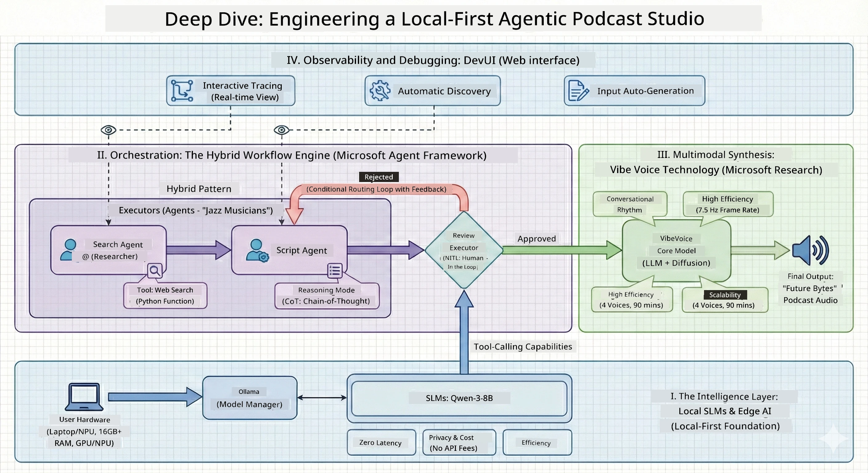Image resolution: width=868 pixels, height=473 pixels.
Task: Click the "II. Orchestration" section heading
Action: 292,156
